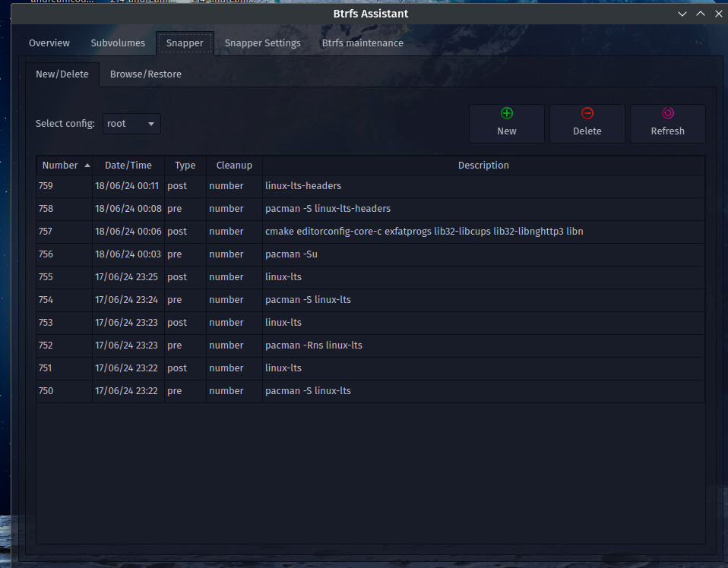Select the New/Delete sub-tab

tap(62, 74)
